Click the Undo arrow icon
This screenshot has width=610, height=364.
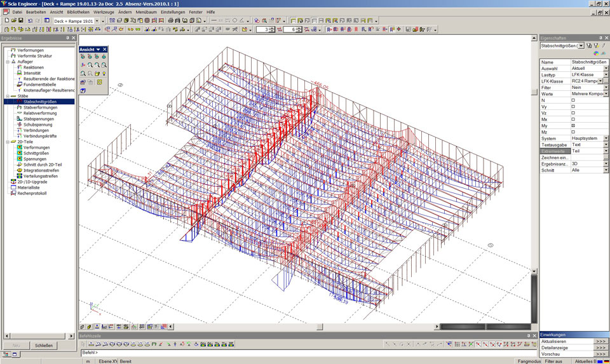pyautogui.click(x=30, y=20)
